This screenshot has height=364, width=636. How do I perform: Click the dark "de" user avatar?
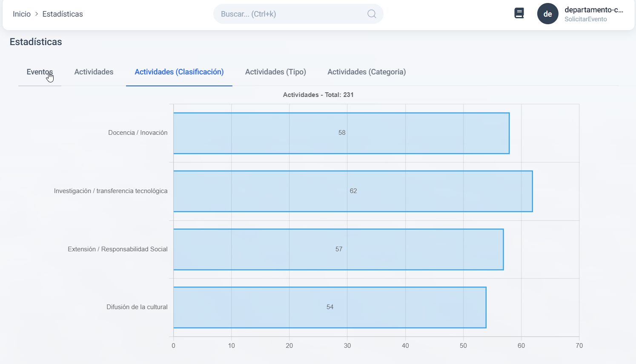547,14
